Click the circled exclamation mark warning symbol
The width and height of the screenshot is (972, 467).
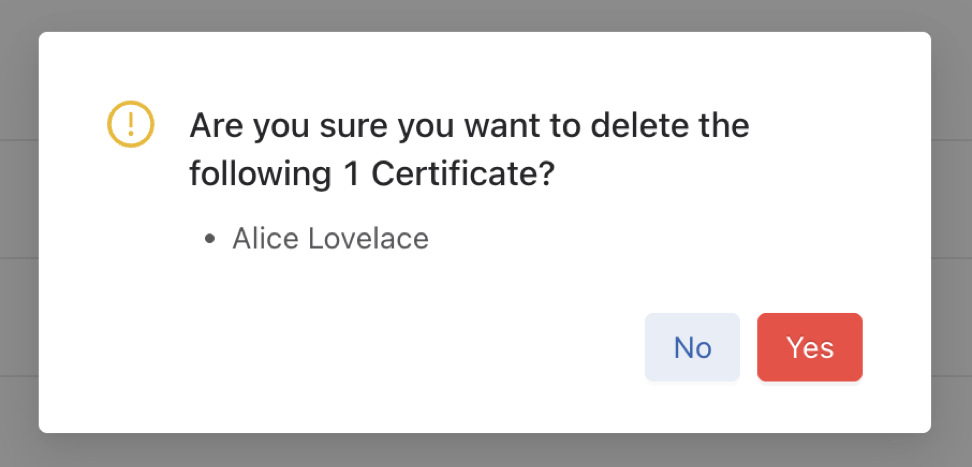[x=130, y=125]
